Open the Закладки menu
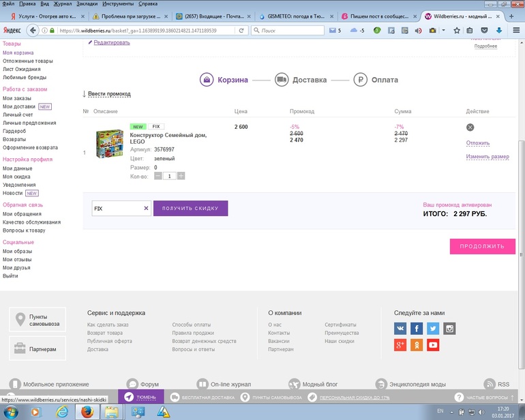The height and width of the screenshot is (420, 525). [87, 3]
